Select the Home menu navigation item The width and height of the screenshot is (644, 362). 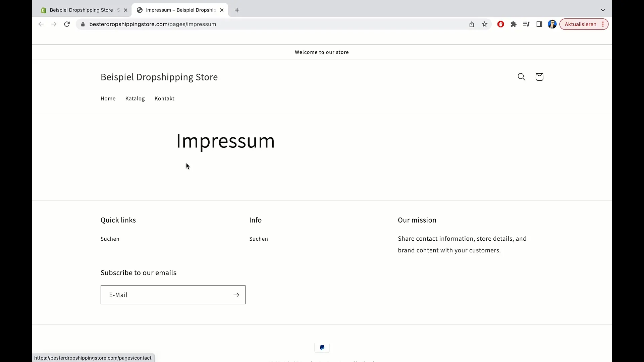pyautogui.click(x=108, y=98)
